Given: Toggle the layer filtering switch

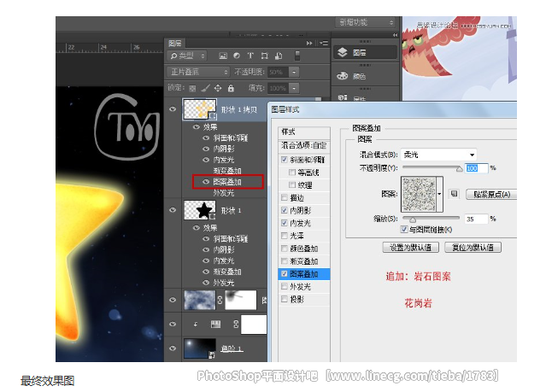Looking at the screenshot, I should point(297,56).
